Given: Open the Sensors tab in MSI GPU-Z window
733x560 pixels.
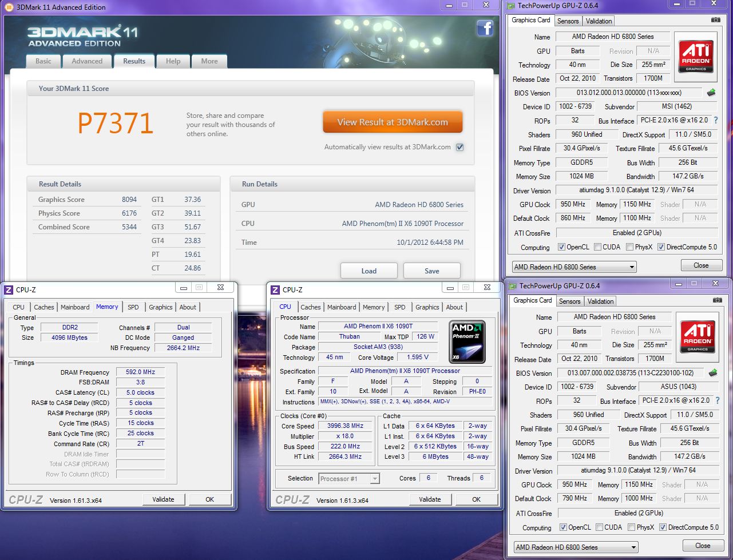Looking at the screenshot, I should (x=568, y=21).
